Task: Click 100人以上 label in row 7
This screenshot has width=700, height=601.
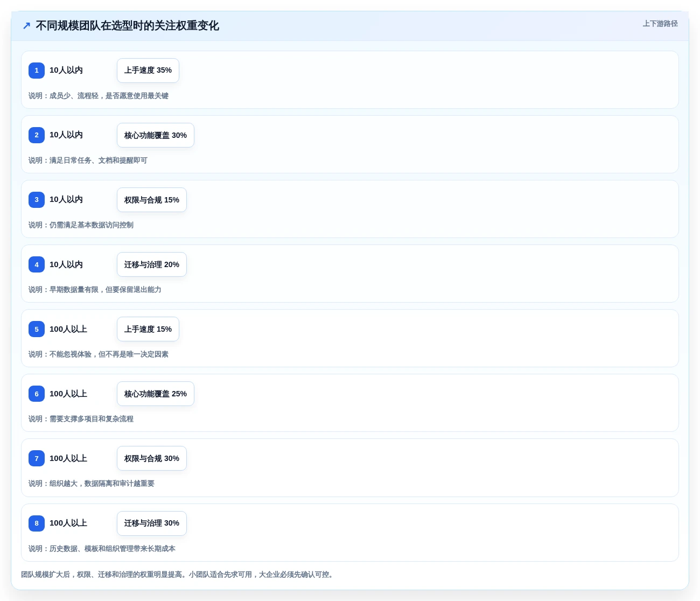Action: 68,458
